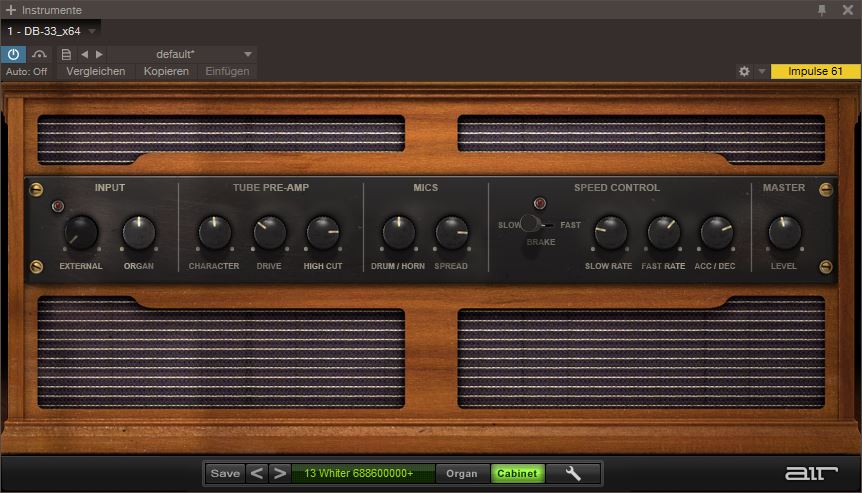The image size is (862, 493).
Task: Expand the arrow next to the gear icon
Action: click(762, 71)
